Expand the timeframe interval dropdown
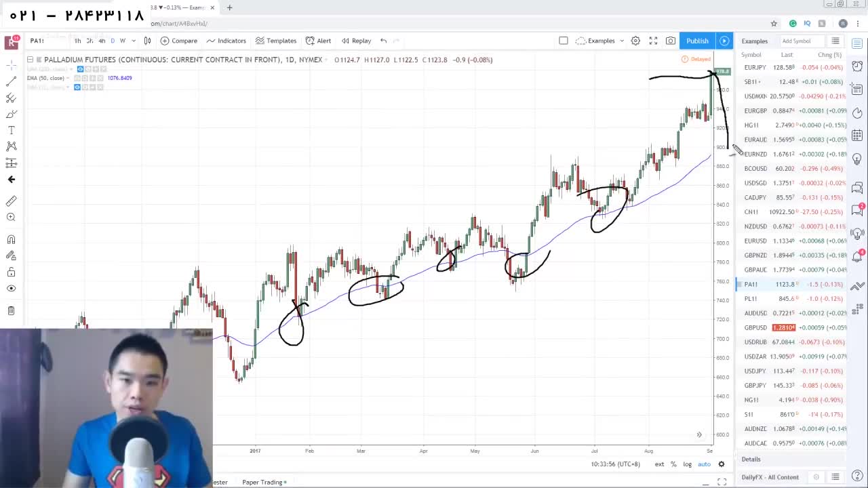Image resolution: width=868 pixels, height=488 pixels. (x=134, y=41)
